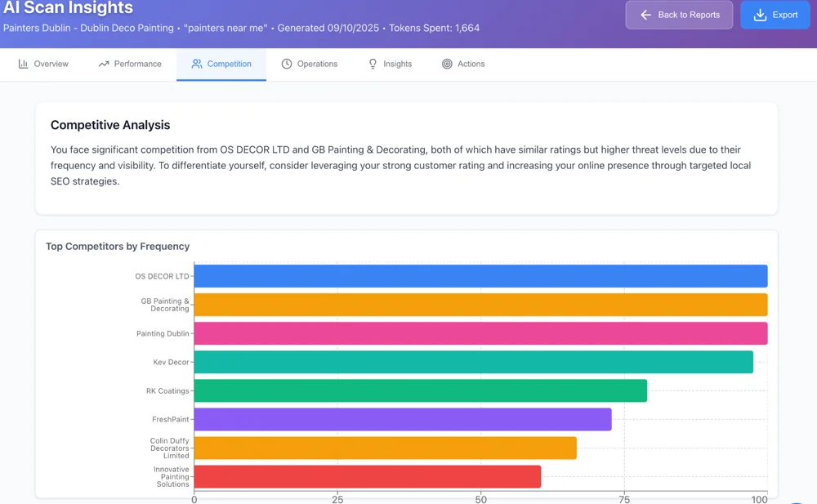Click the left arrow icon in Back to Reports
Screen dimensions: 817x504
click(x=645, y=15)
